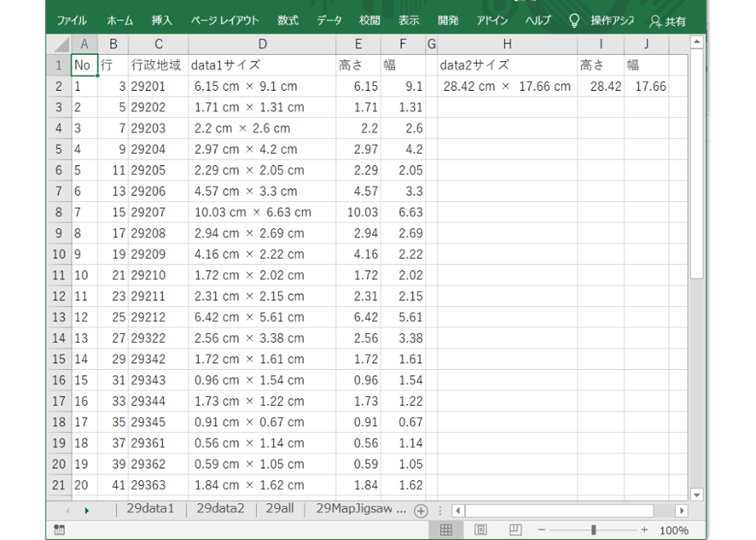This screenshot has height=540, width=756.
Task: Open the 校閲 ribbon tab
Action: click(x=370, y=20)
